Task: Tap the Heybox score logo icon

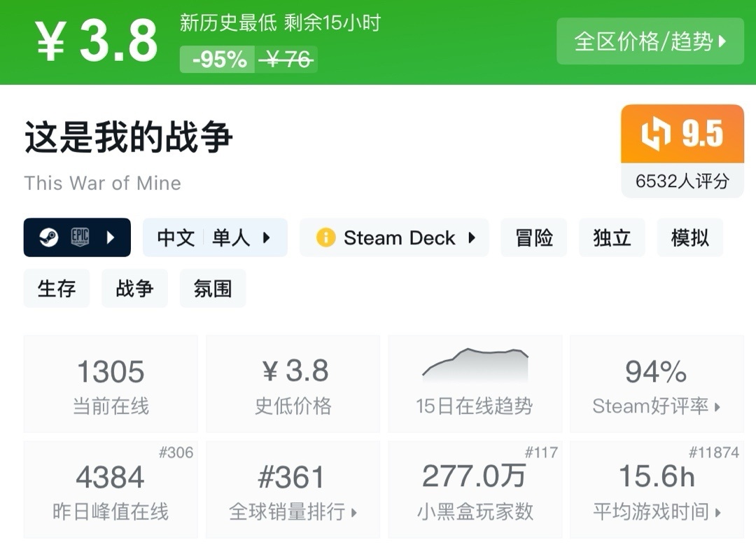Action: pyautogui.click(x=656, y=134)
